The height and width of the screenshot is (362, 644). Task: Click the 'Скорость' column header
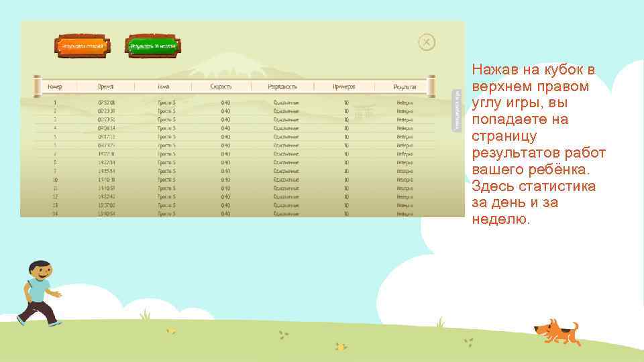(221, 86)
